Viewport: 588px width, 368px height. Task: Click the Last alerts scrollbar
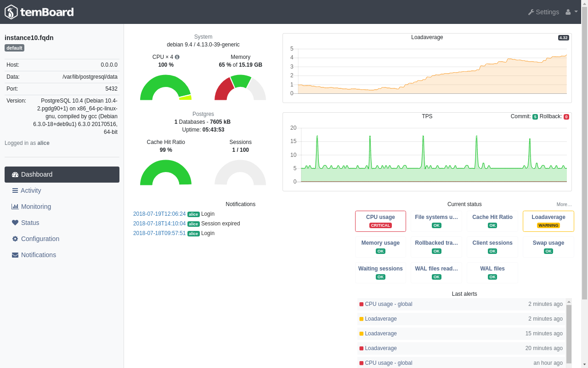[569, 333]
